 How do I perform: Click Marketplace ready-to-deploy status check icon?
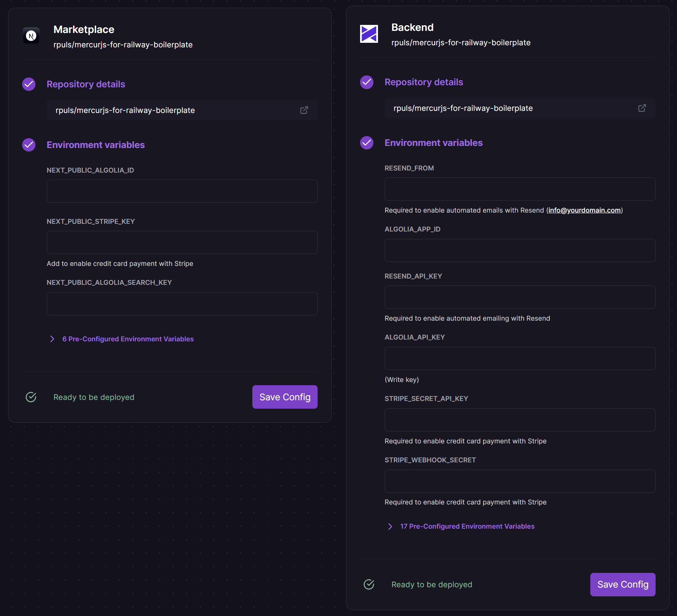31,397
